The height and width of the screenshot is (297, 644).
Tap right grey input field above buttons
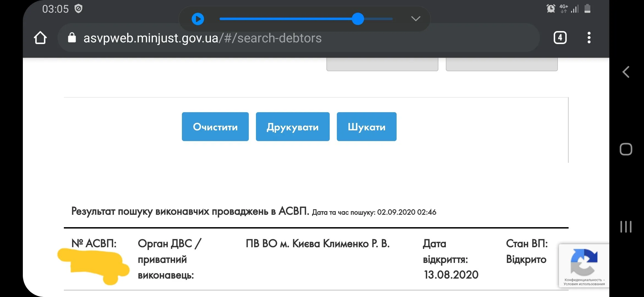coord(501,64)
